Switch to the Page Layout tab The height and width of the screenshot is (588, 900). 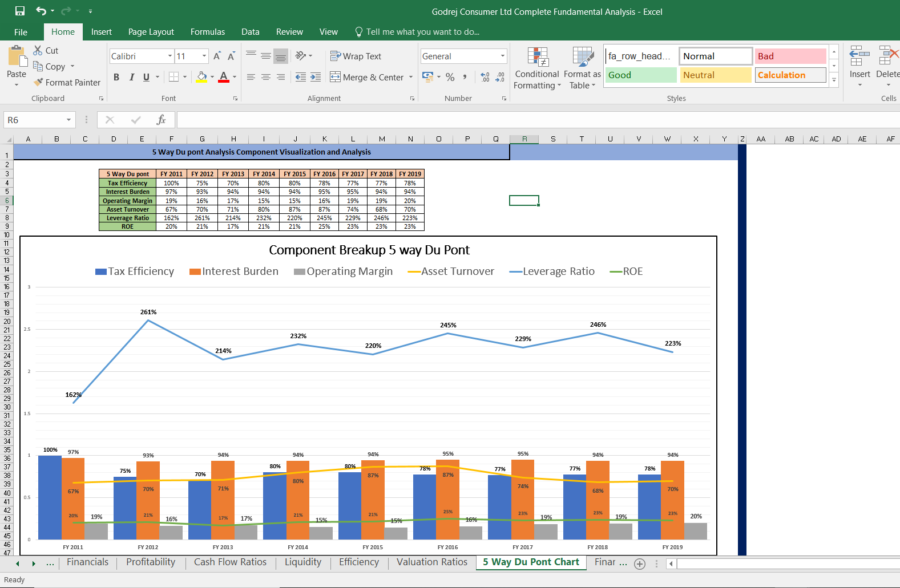click(151, 32)
